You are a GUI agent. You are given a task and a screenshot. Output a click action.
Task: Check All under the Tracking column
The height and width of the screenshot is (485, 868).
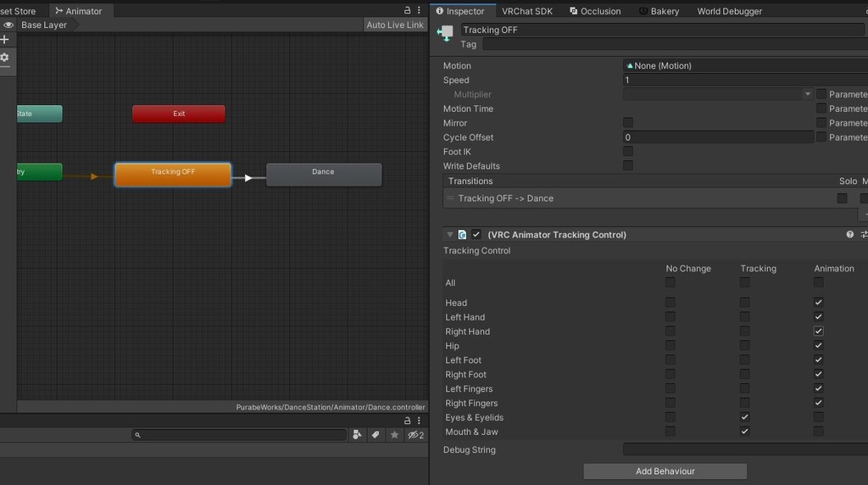point(744,282)
